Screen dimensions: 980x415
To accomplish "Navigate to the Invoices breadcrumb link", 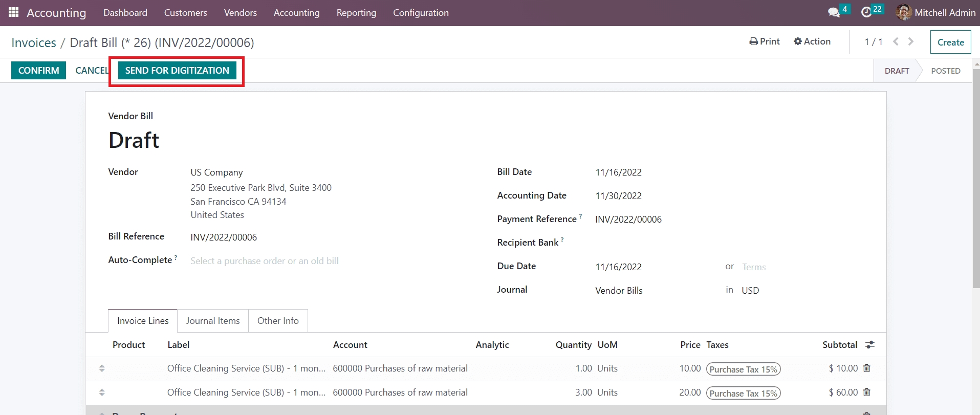I will [x=34, y=42].
